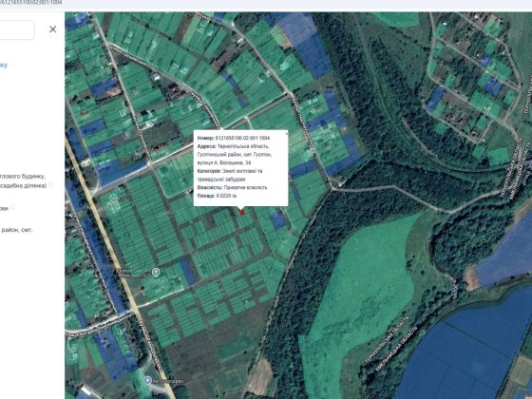
Task: Select the Автосервіс map pin icon
Action: (148, 381)
